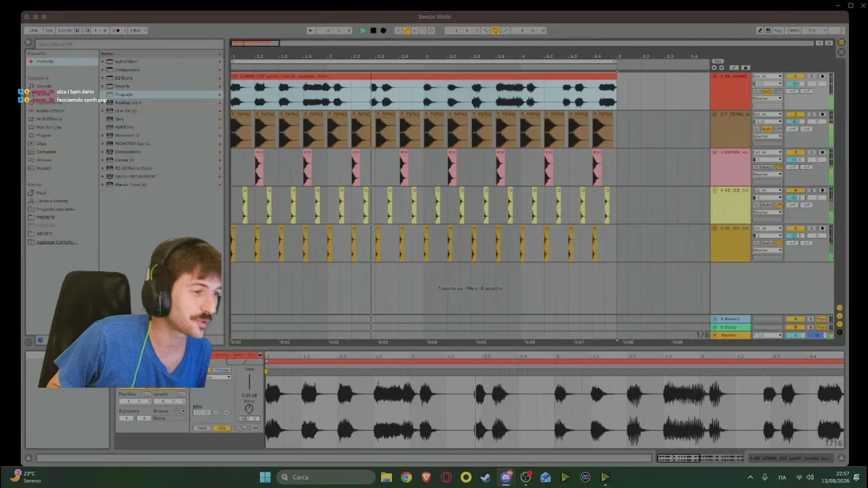Click the H optimize height button
The height and width of the screenshot is (488, 868).
[x=818, y=43]
